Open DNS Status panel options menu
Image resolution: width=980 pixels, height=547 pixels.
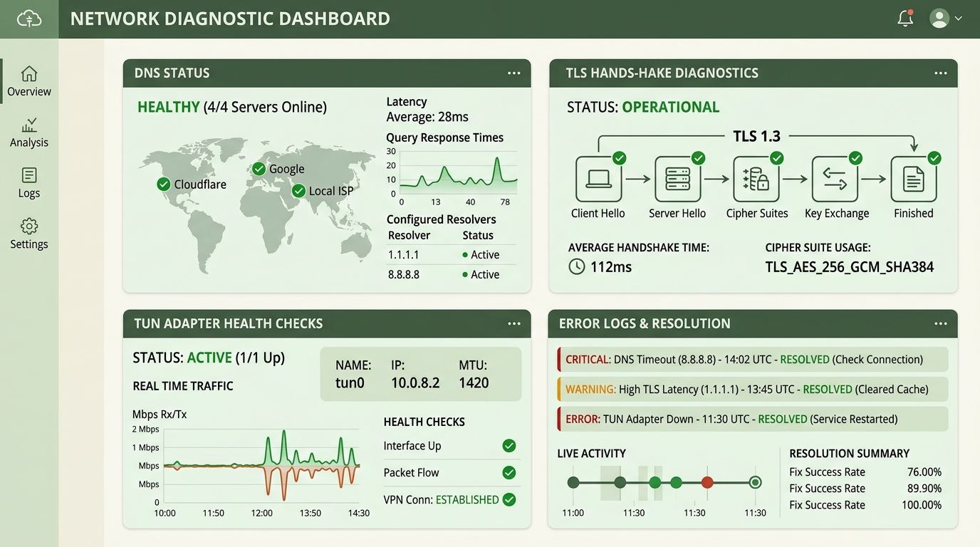click(514, 73)
